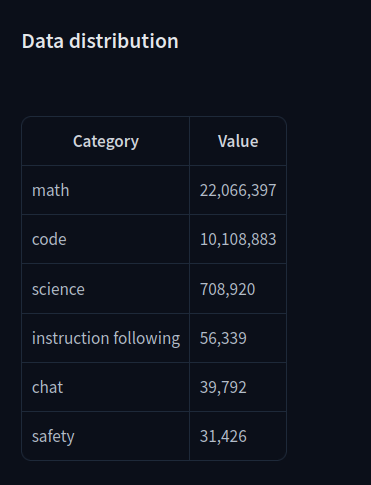Image resolution: width=371 pixels, height=485 pixels.
Task: Click the word 'Data' in the heading
Action: coord(43,41)
